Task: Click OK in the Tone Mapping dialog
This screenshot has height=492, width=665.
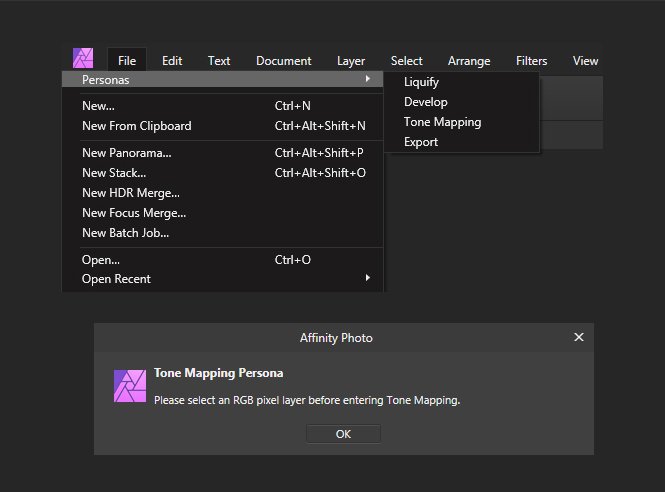Action: (x=343, y=434)
